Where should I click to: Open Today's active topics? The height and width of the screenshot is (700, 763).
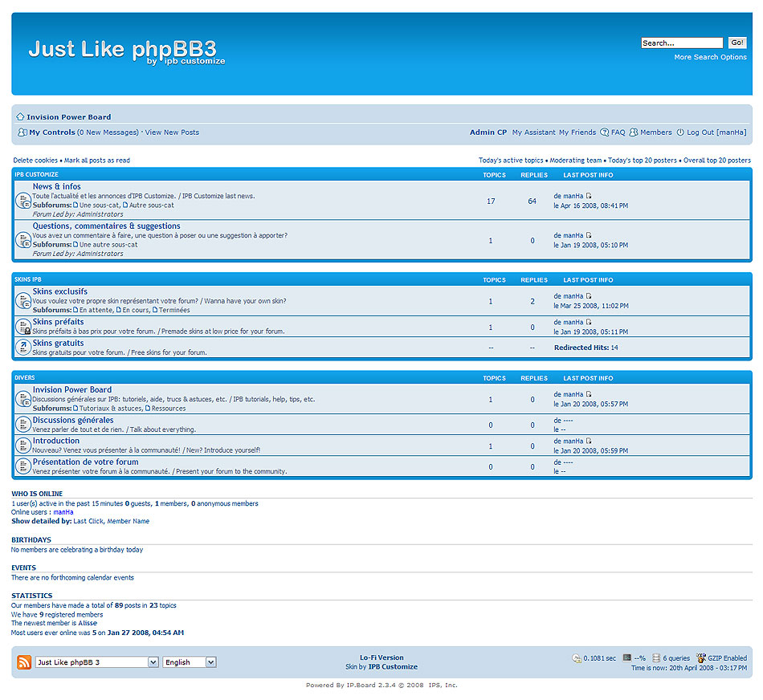pyautogui.click(x=511, y=160)
